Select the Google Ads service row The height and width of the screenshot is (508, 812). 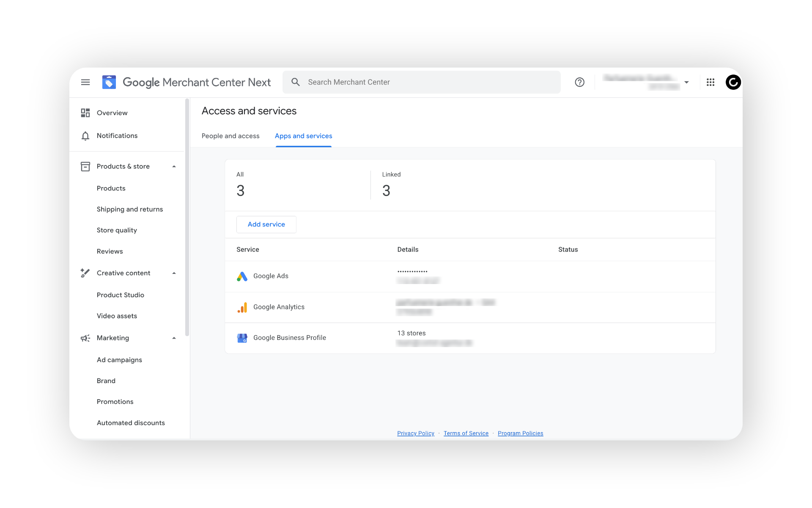(x=470, y=276)
